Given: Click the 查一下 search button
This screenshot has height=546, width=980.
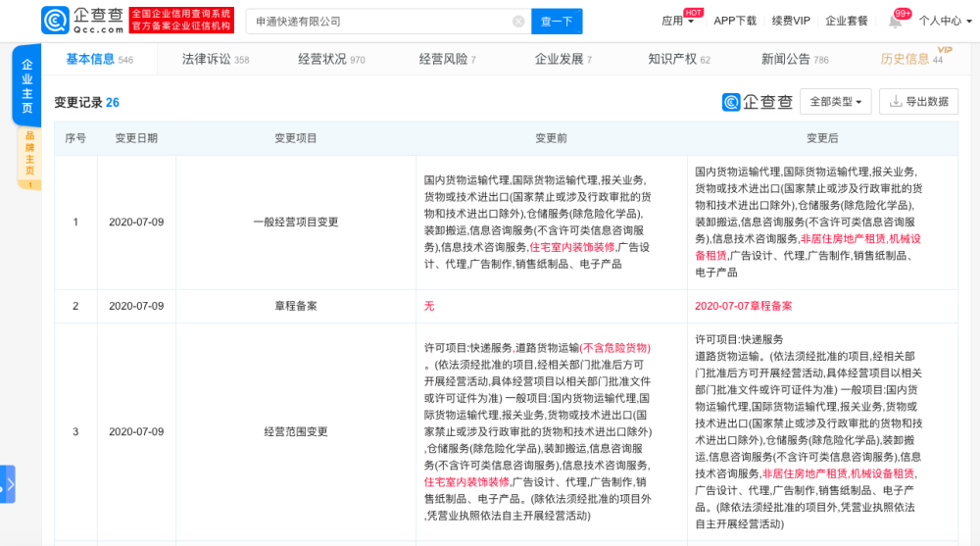Looking at the screenshot, I should tap(557, 22).
